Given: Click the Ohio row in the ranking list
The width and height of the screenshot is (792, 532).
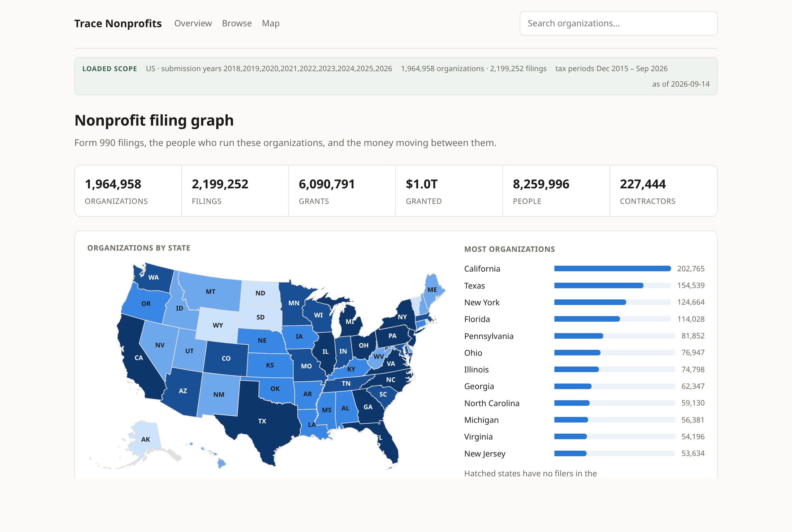Looking at the screenshot, I should pos(584,353).
